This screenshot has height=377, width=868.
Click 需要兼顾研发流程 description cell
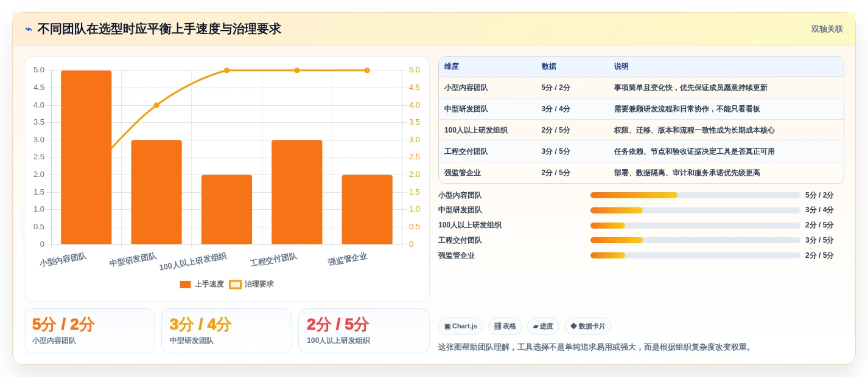pyautogui.click(x=687, y=109)
